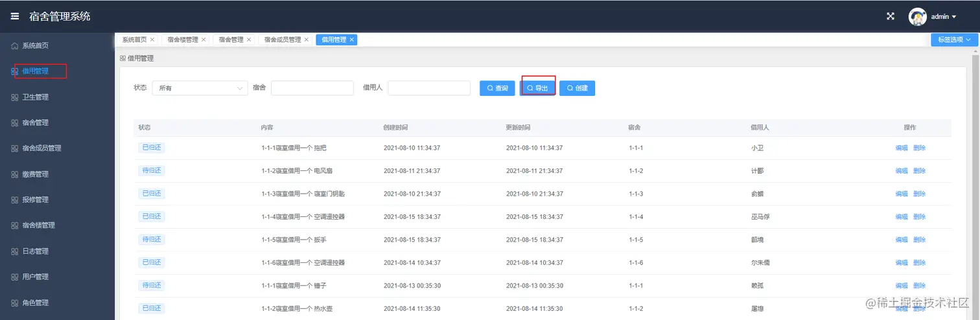Edit the 扳手 borrow record
Image resolution: width=980 pixels, height=320 pixels.
(902, 240)
